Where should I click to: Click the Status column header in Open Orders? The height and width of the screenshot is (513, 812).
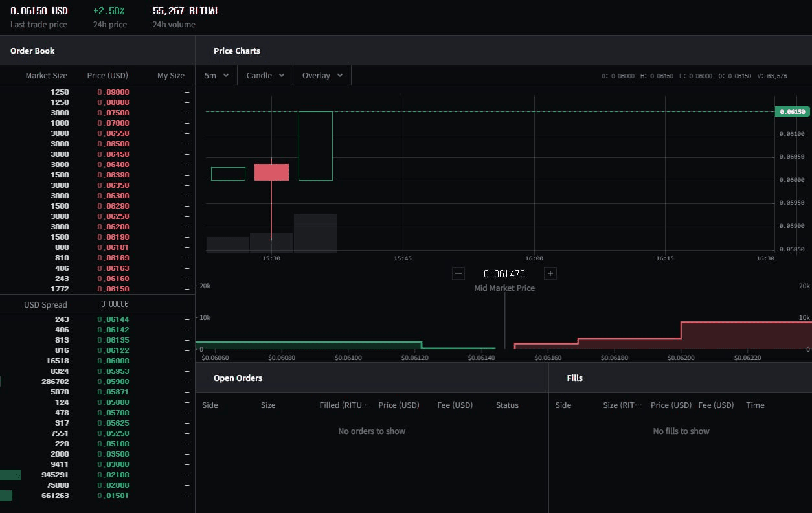[507, 405]
